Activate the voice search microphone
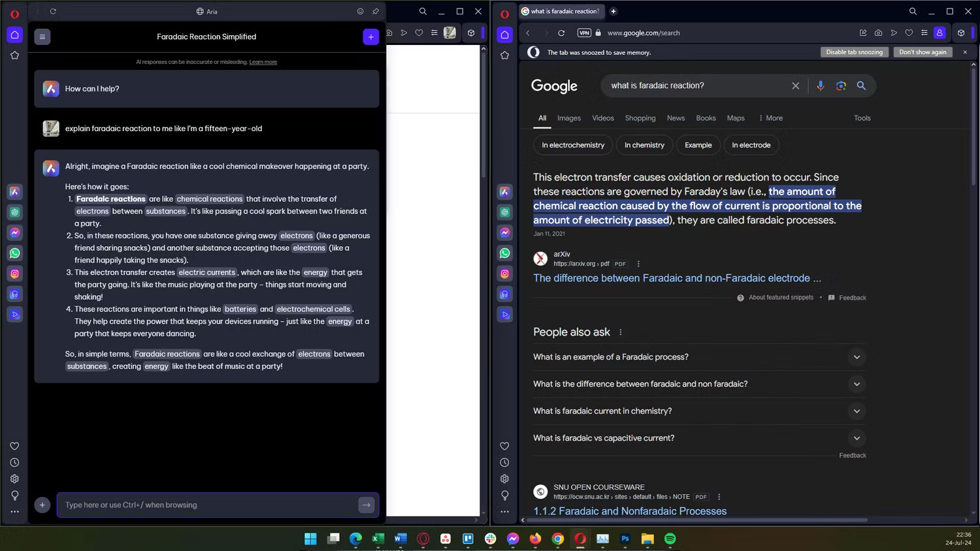The width and height of the screenshot is (980, 551). tap(820, 86)
